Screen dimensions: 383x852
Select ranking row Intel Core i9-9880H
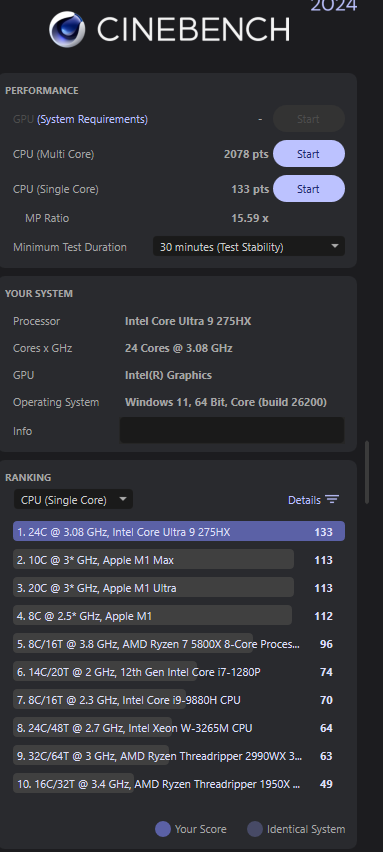(179, 700)
